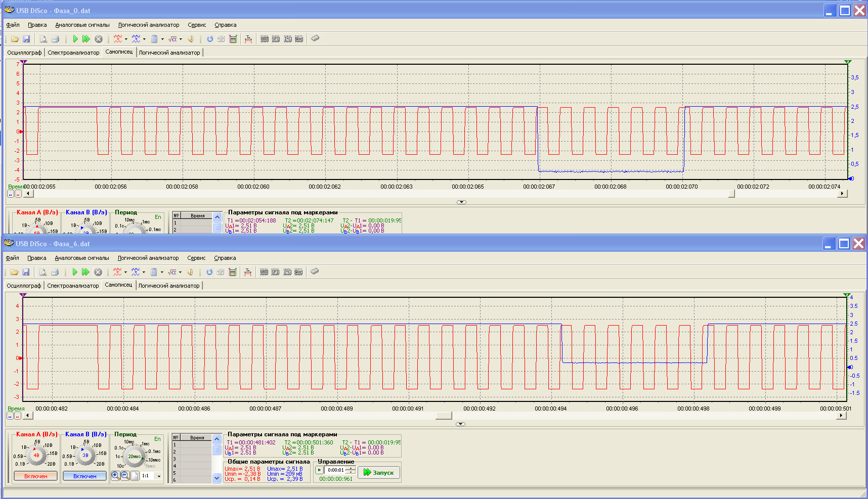
Task: Open Сервис menu in Фаза_6 window
Action: [x=196, y=258]
